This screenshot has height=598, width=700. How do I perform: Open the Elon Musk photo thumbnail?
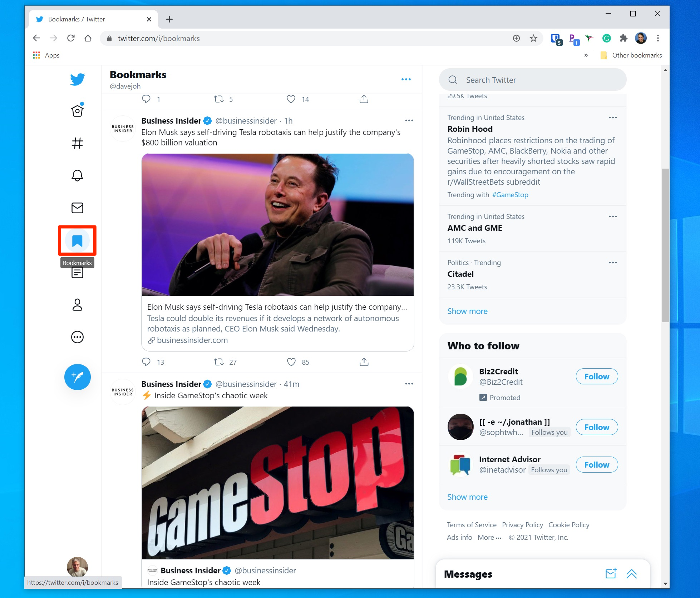coord(278,225)
